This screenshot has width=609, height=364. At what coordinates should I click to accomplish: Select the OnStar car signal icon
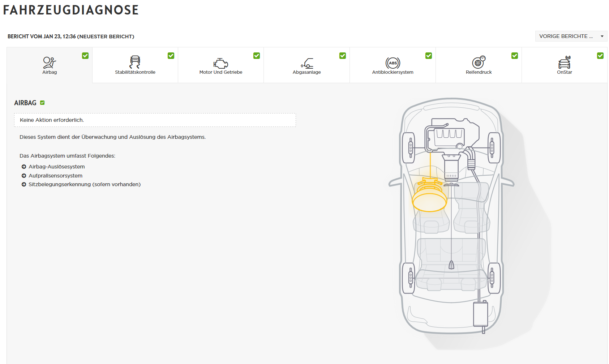[565, 62]
